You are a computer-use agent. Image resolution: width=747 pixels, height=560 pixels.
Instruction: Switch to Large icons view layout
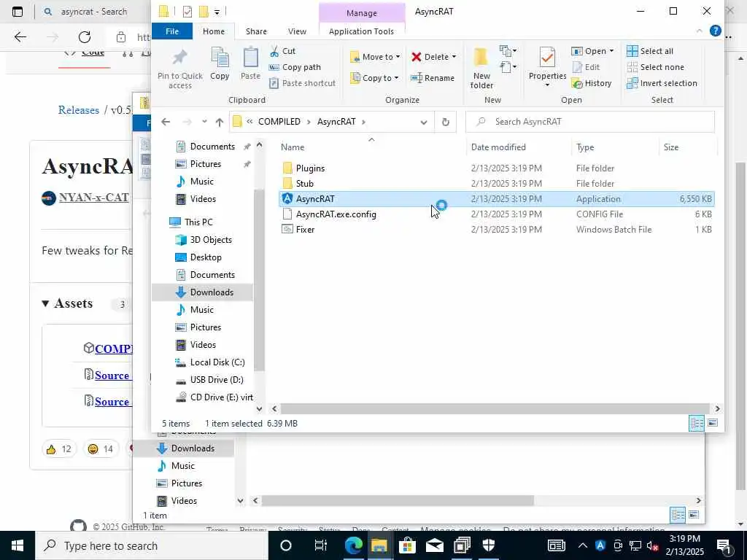click(x=713, y=423)
